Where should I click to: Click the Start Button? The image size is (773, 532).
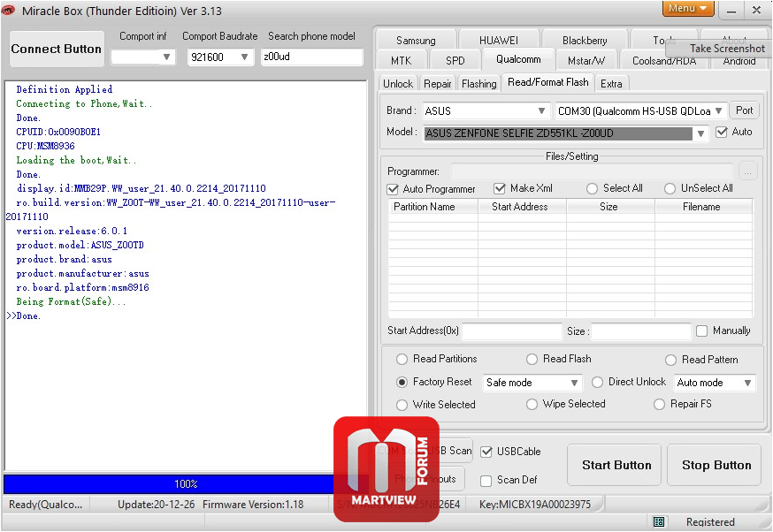click(615, 465)
